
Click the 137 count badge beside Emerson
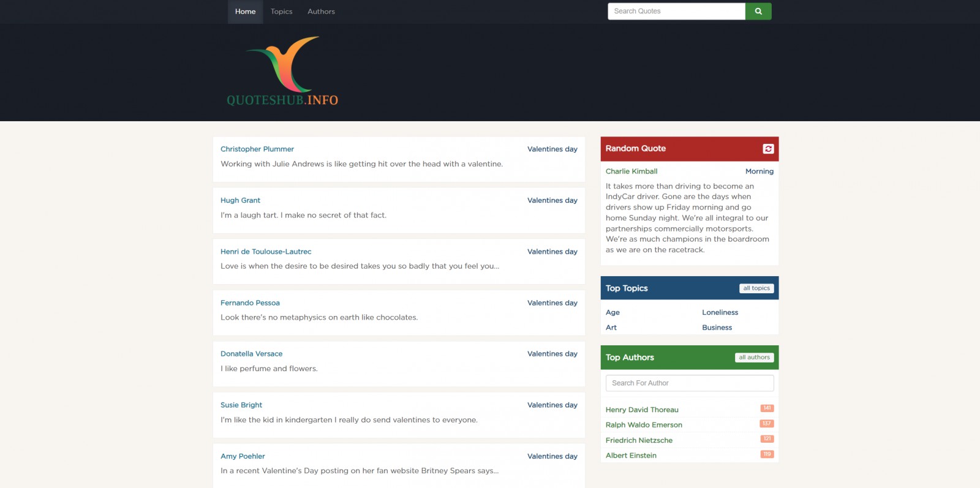(767, 424)
